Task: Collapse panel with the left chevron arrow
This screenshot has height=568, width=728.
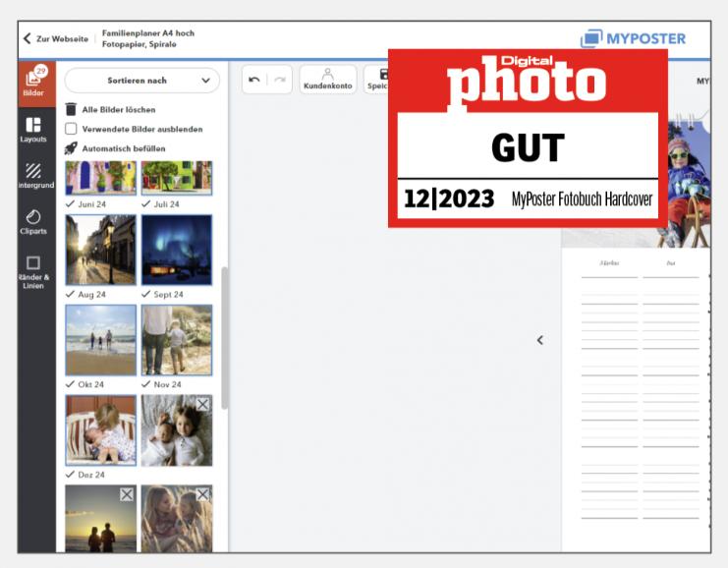Action: coord(540,340)
